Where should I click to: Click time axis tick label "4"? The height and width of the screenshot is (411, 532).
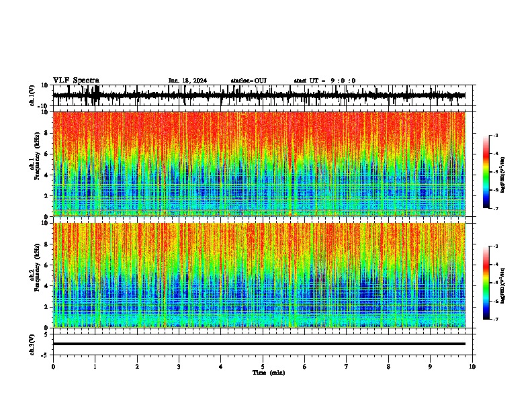(220, 367)
